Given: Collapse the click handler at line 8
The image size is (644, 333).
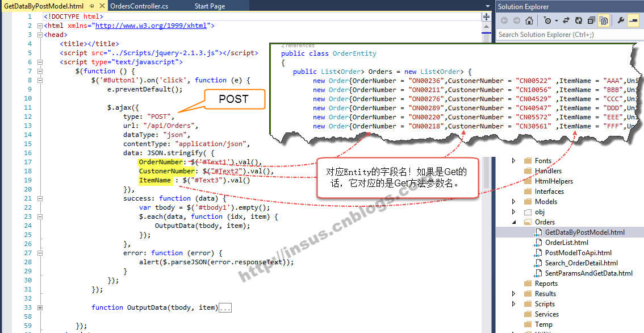Looking at the screenshot, I should click(40, 80).
